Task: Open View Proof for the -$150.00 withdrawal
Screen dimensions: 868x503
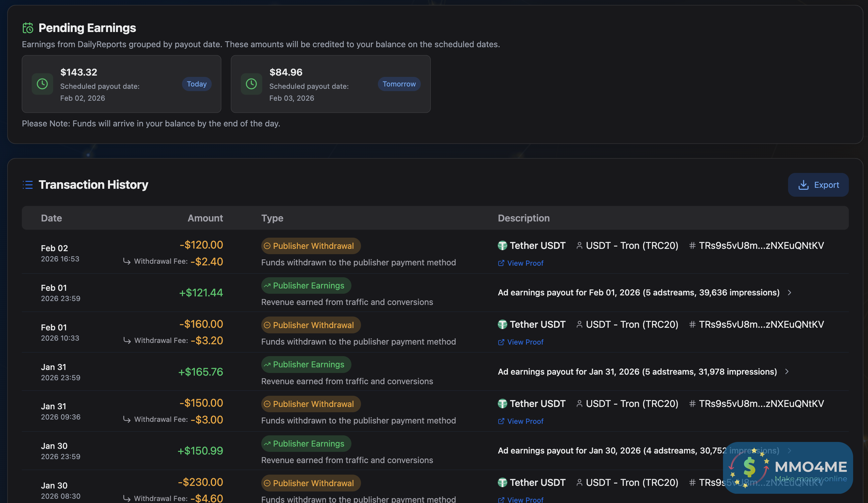Action: tap(521, 421)
